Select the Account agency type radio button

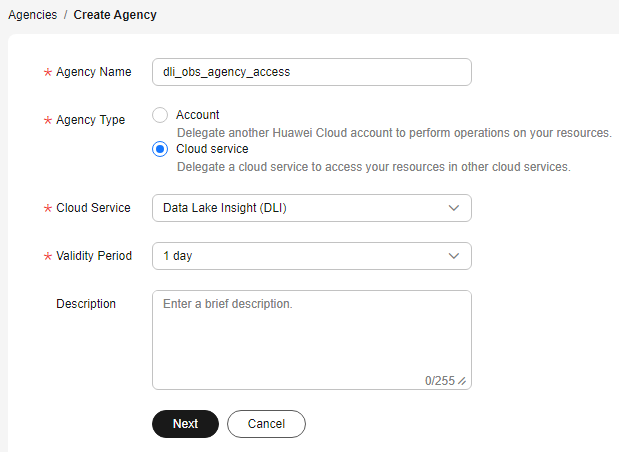click(160, 115)
